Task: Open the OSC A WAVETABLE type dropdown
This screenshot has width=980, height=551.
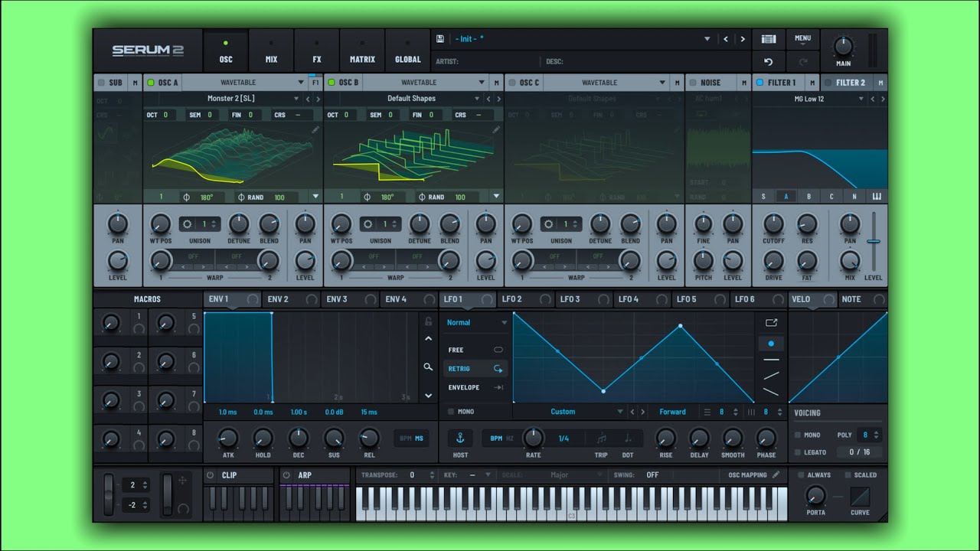Action: click(243, 83)
